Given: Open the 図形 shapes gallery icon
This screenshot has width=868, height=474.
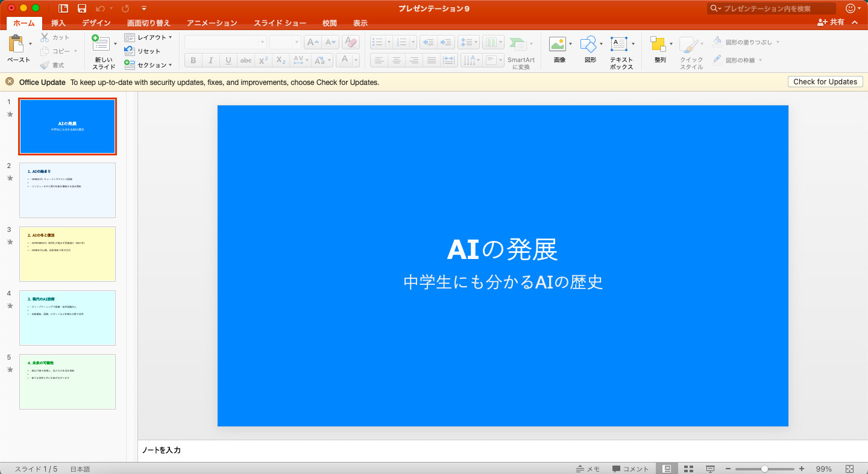Looking at the screenshot, I should tap(588, 43).
